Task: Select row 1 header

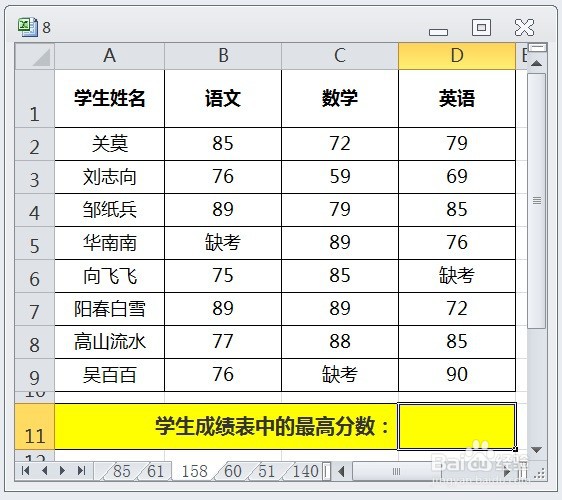Action: 35,99
